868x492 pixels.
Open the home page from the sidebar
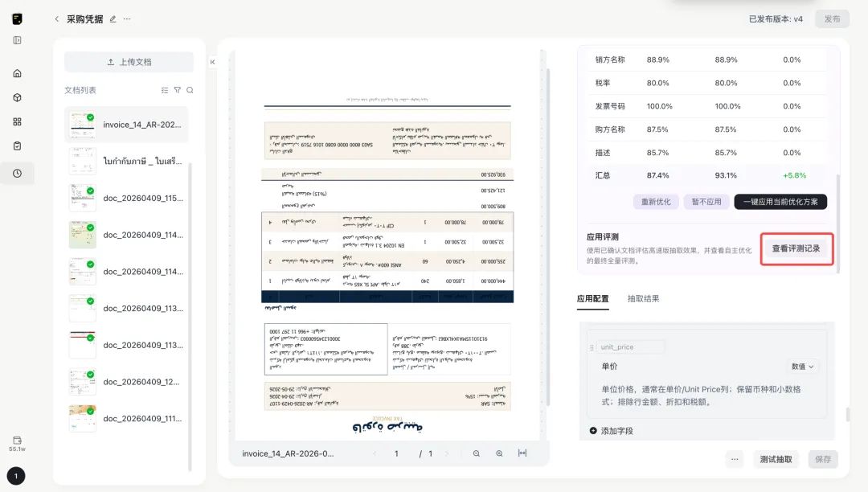[17, 74]
